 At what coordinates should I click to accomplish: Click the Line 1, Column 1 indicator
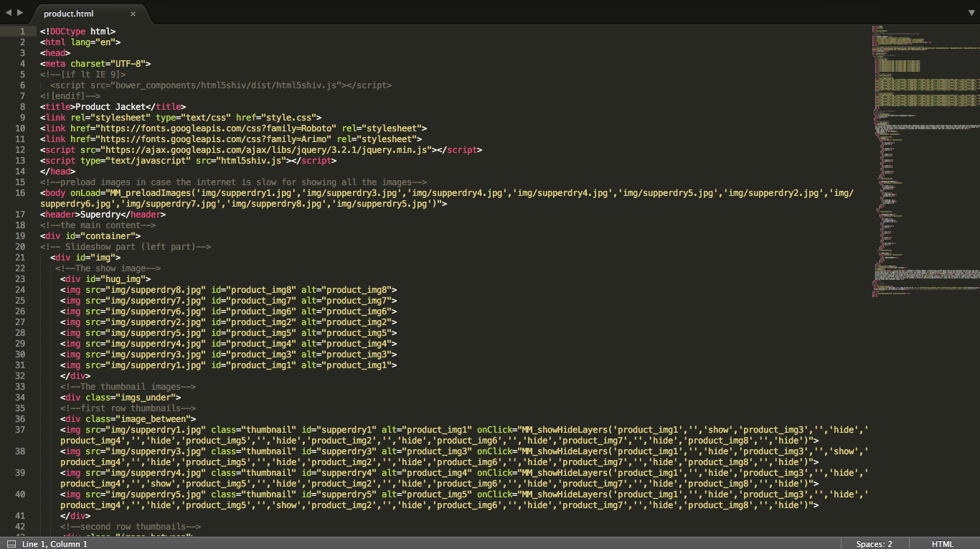click(x=55, y=544)
